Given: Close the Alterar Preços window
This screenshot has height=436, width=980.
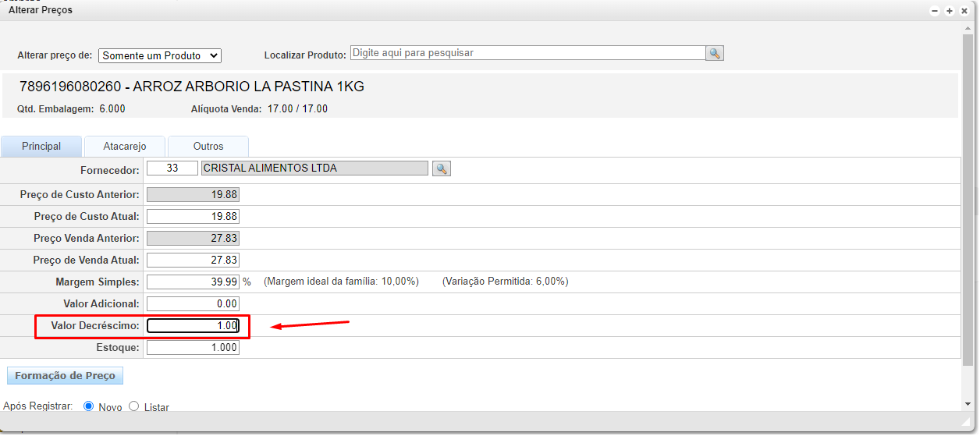Looking at the screenshot, I should 964,11.
